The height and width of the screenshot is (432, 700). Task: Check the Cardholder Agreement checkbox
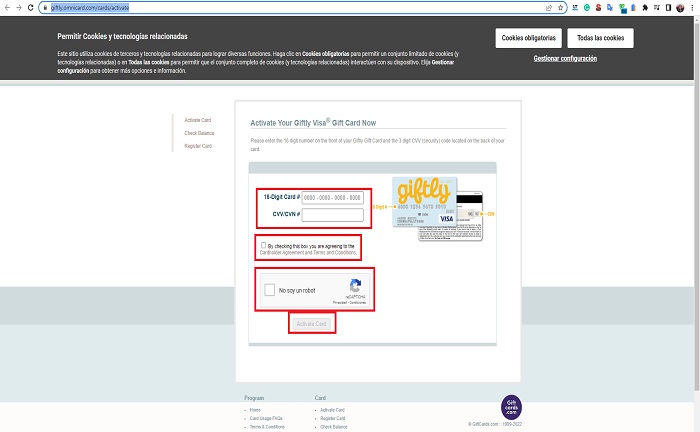click(x=263, y=245)
